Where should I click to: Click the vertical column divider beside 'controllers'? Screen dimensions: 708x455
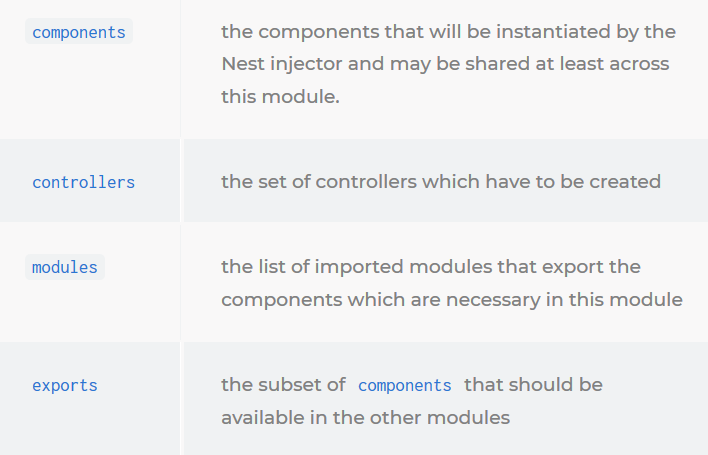(x=182, y=181)
